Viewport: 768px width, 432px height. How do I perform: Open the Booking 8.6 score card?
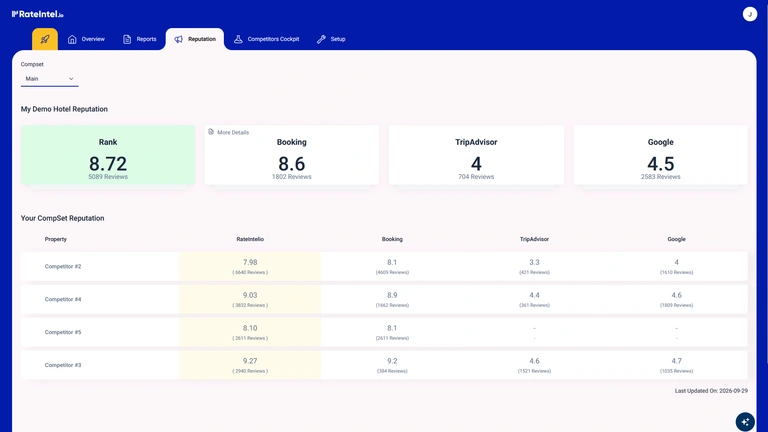pos(291,155)
